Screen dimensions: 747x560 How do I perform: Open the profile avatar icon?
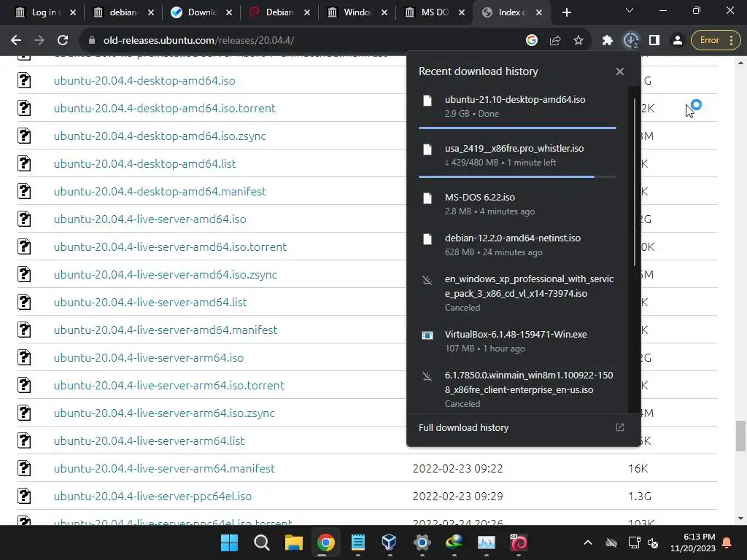678,41
